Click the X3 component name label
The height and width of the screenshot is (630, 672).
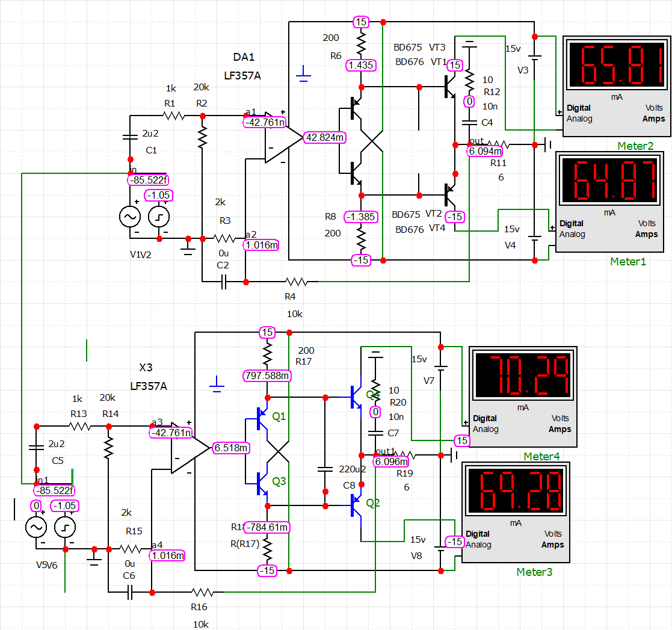click(x=146, y=367)
